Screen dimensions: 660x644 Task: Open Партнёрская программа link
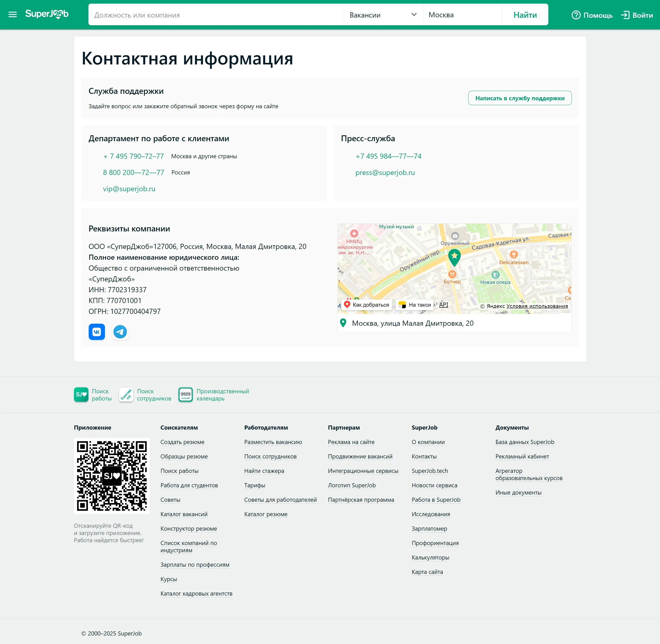tap(361, 500)
